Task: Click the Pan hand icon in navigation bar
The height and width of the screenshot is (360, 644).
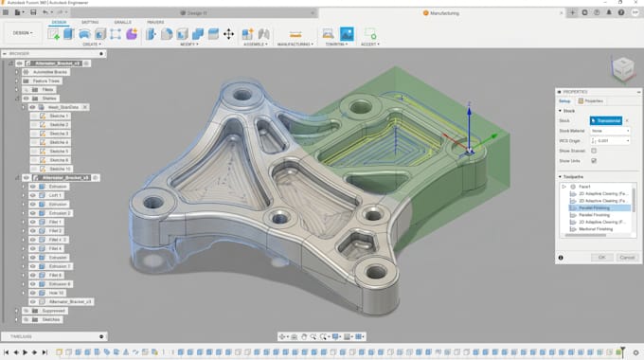Action: coord(304,336)
